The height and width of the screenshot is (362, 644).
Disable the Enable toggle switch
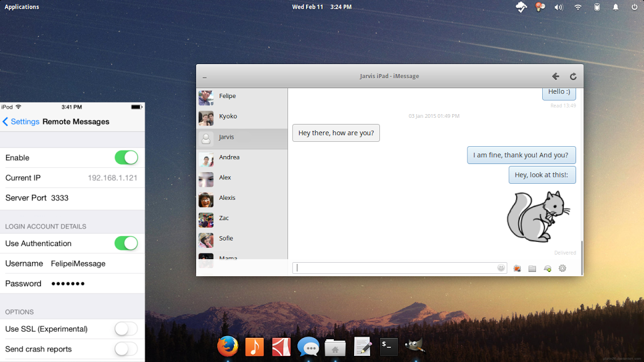(126, 158)
